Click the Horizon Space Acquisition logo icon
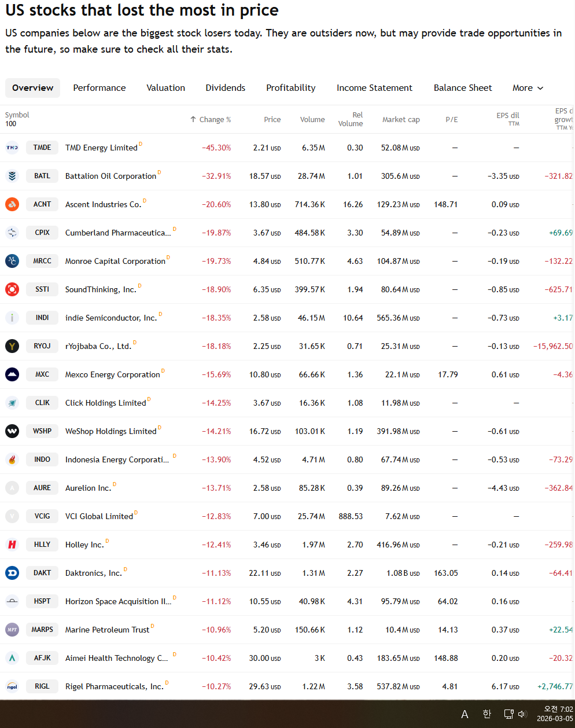This screenshot has height=728, width=575. [12, 601]
